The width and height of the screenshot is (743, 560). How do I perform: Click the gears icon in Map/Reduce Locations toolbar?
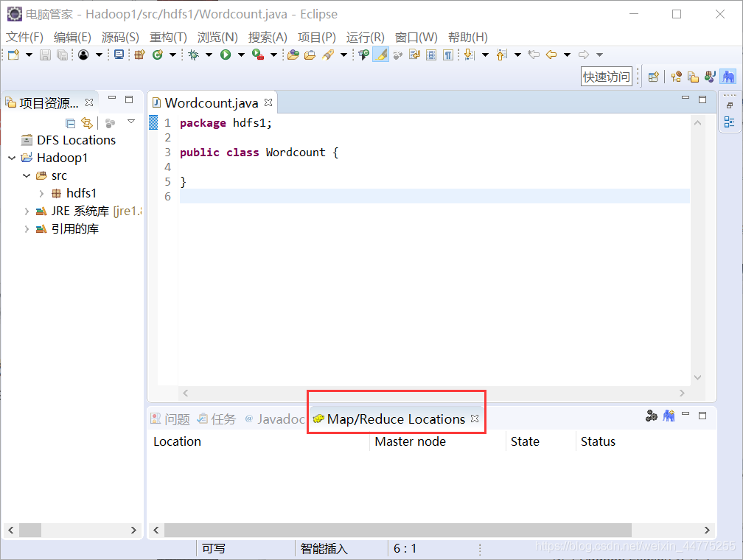[x=652, y=416]
